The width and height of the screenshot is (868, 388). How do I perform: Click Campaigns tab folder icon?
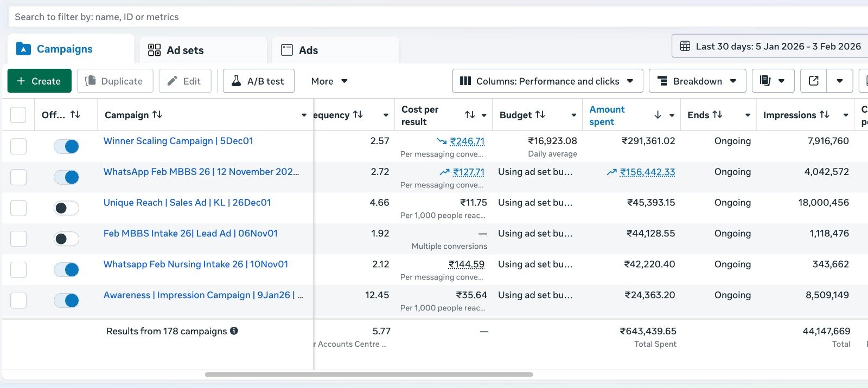point(23,49)
